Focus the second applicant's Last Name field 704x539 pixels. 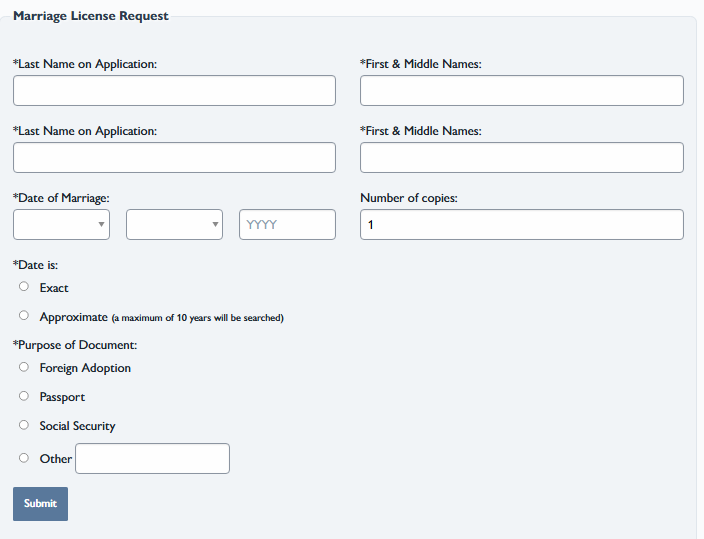[x=174, y=158]
